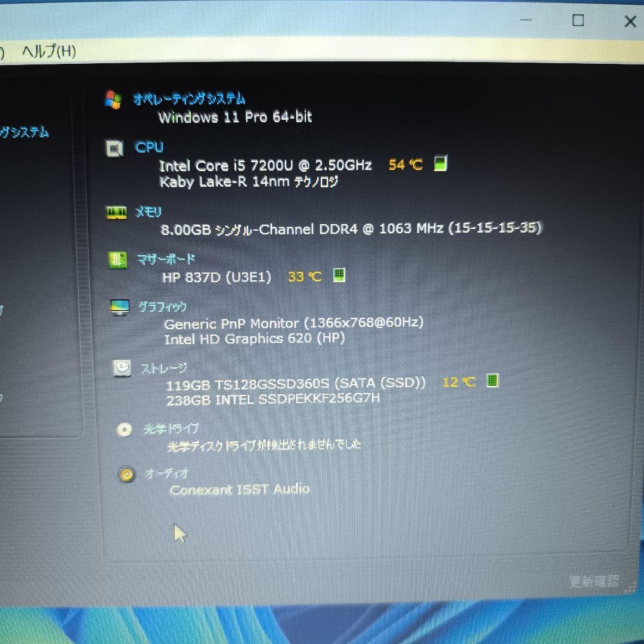Click the memory module icon
Screen dimensions: 644x644
tap(116, 213)
